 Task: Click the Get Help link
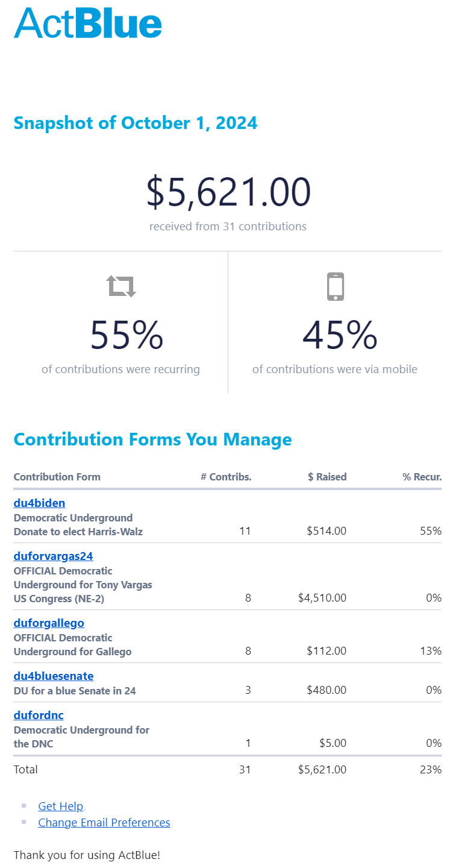60,806
